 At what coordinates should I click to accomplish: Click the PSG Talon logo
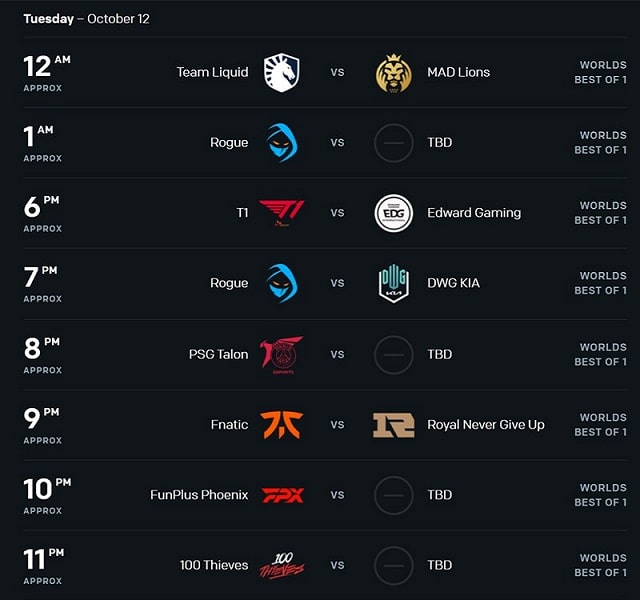coord(282,355)
